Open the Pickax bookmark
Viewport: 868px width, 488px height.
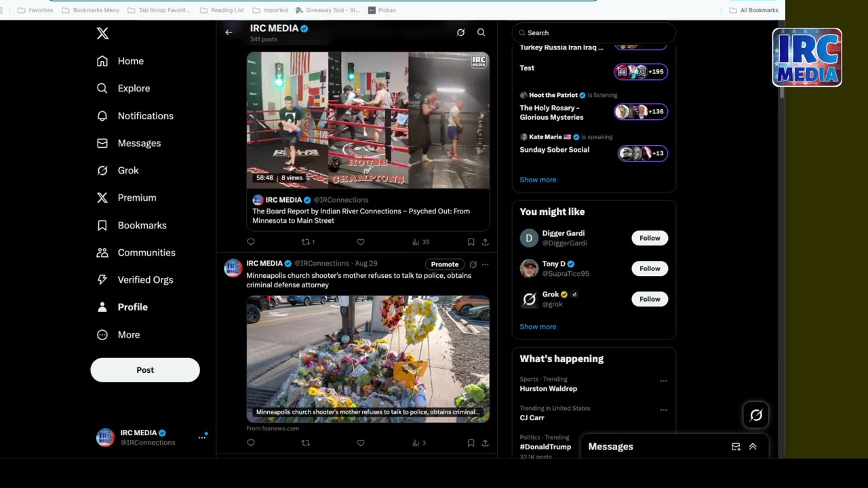(382, 10)
